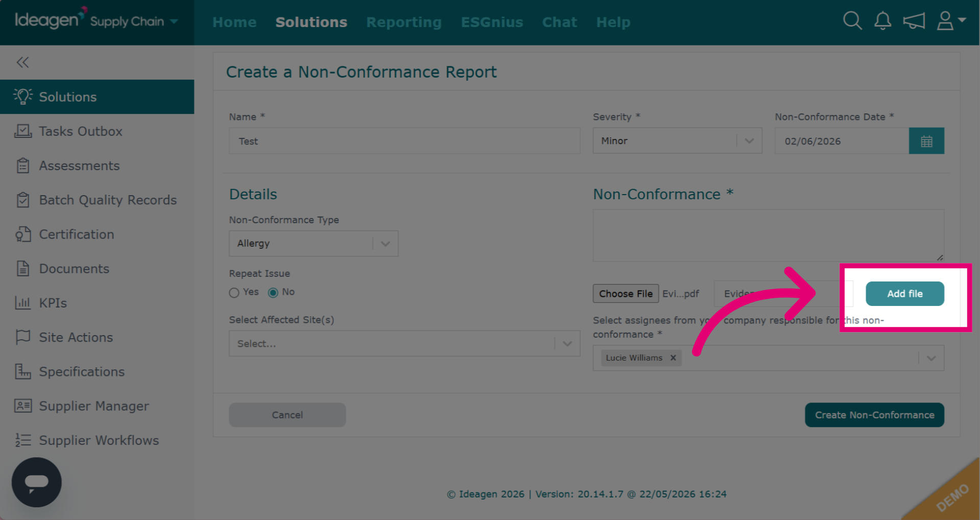980x520 pixels.
Task: Open the chat bubble widget
Action: (x=37, y=482)
